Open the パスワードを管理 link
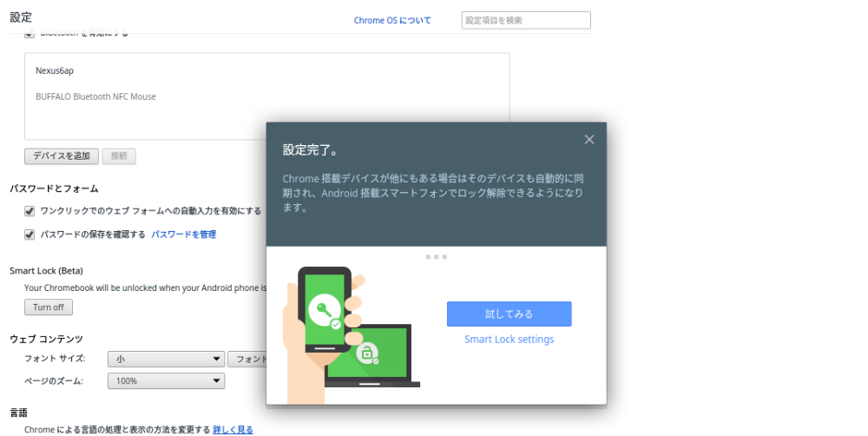Image resolution: width=868 pixels, height=436 pixels. click(184, 235)
